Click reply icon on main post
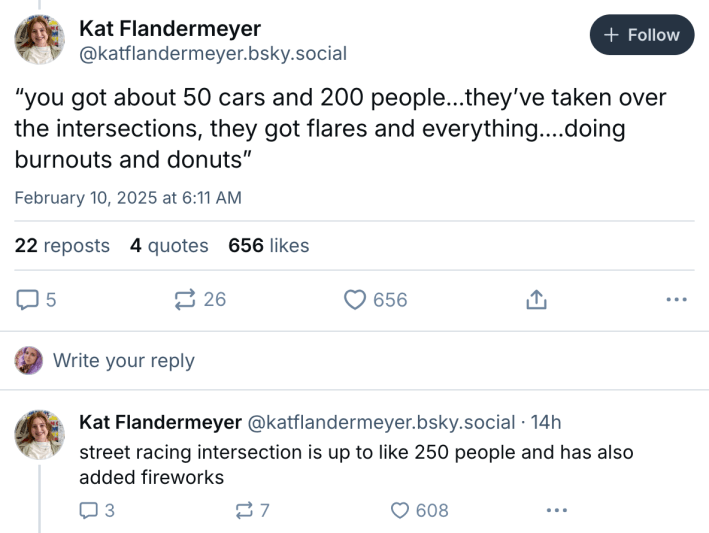Image resolution: width=709 pixels, height=533 pixels. tap(28, 299)
